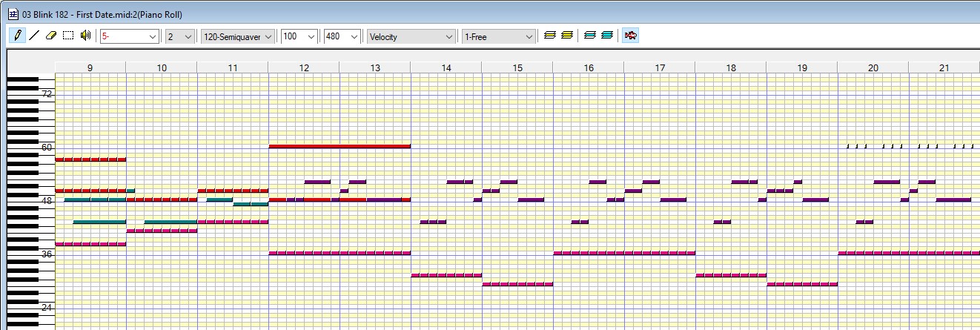980x330 pixels.
Task: Jump to measure 21 on ruler
Action: (944, 67)
